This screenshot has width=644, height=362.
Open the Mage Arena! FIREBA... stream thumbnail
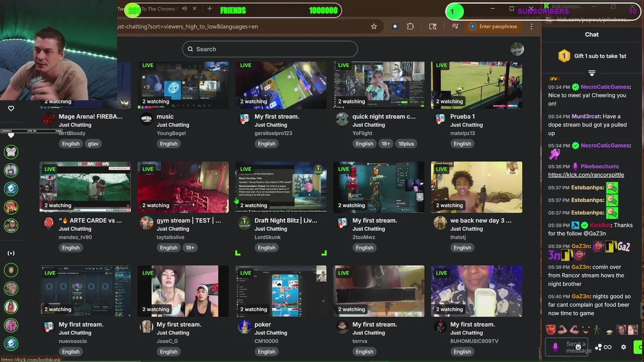point(85,85)
